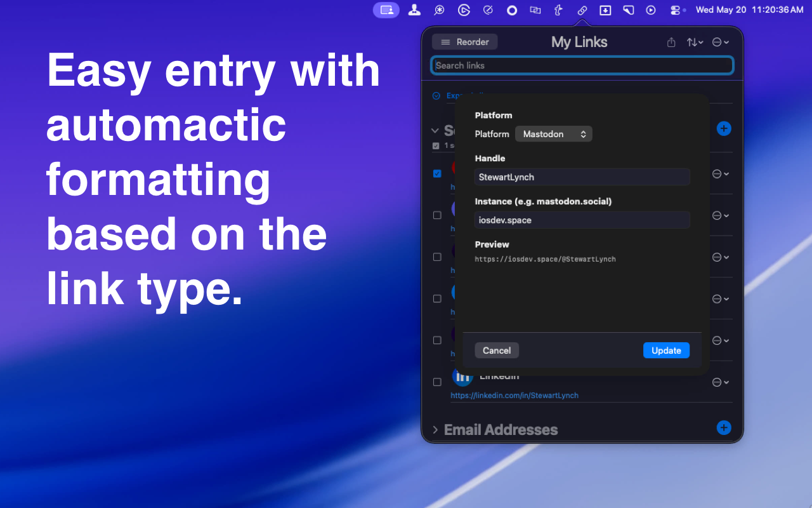Click the Reorder button
Image resolution: width=812 pixels, height=508 pixels.
pyautogui.click(x=465, y=42)
